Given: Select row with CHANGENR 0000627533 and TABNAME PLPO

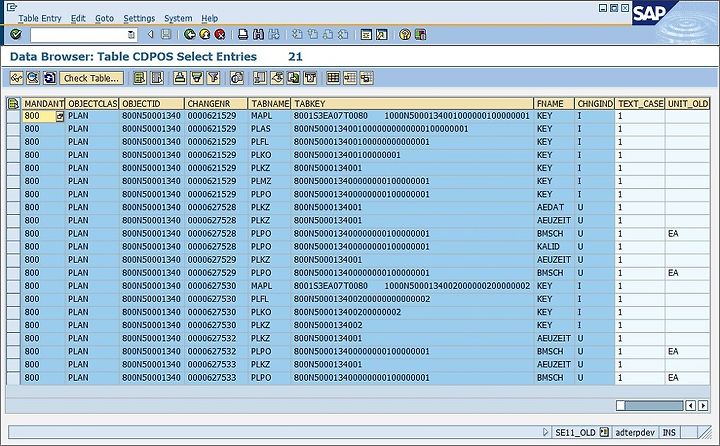Looking at the screenshot, I should (x=13, y=378).
